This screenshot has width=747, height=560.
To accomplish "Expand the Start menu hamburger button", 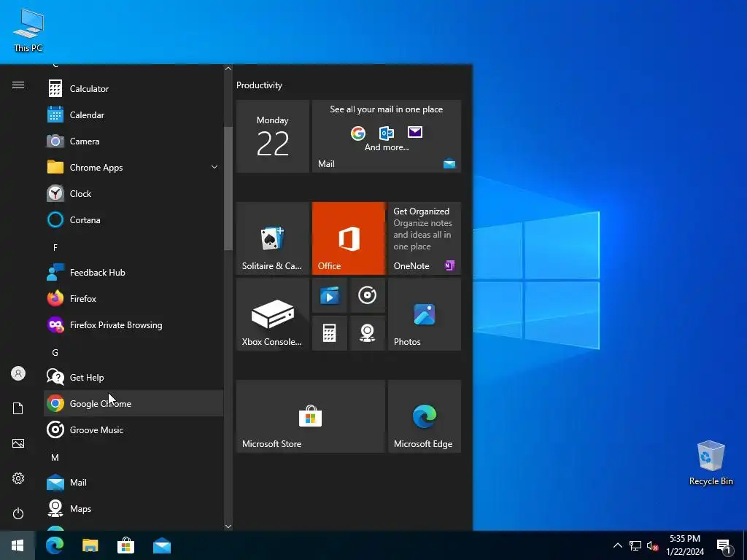I will [x=18, y=85].
